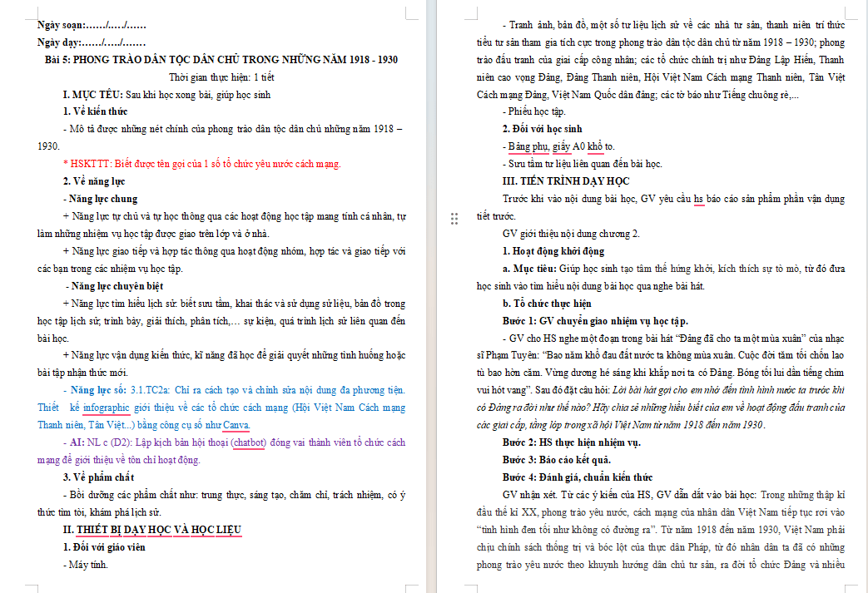868x593 pixels.
Task: Click the heading "1. Hoạt động khởi động"
Action: click(x=553, y=251)
